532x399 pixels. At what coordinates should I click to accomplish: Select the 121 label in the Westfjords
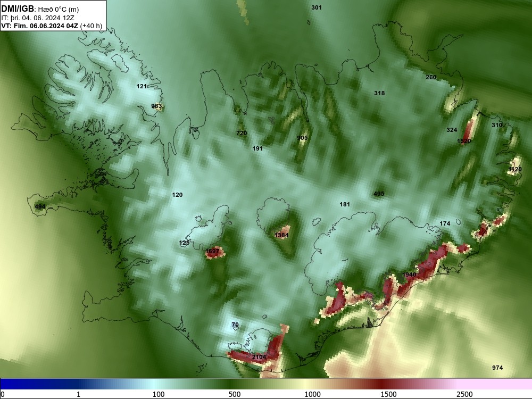[142, 87]
